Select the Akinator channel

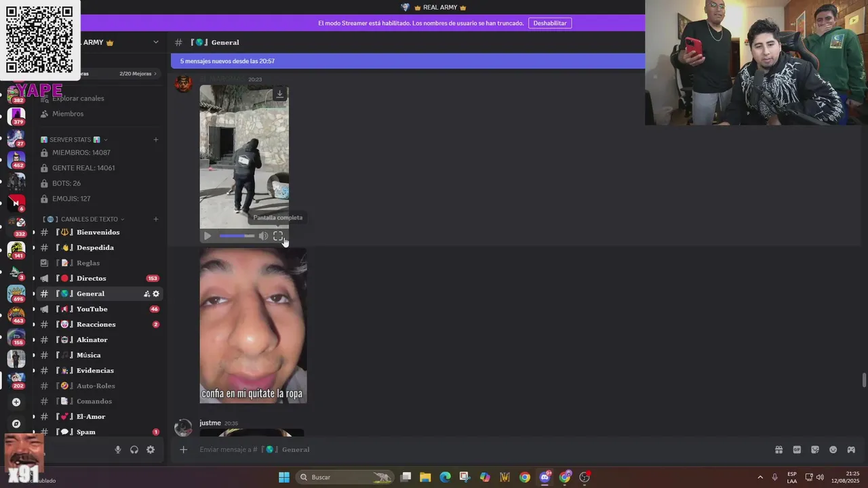[x=99, y=340]
